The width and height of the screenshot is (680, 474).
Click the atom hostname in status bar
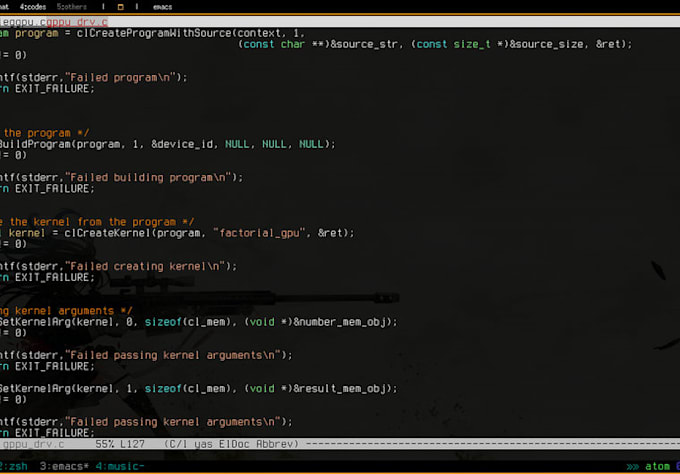pyautogui.click(x=657, y=466)
